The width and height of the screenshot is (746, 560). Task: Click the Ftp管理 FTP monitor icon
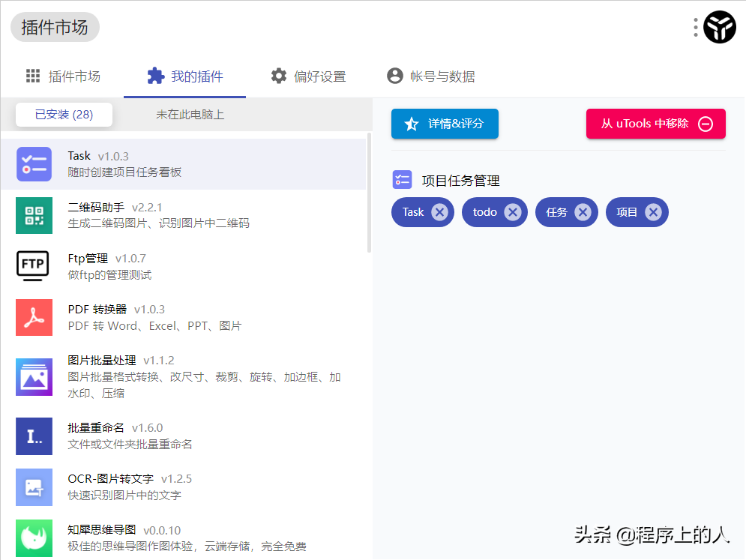(33, 266)
